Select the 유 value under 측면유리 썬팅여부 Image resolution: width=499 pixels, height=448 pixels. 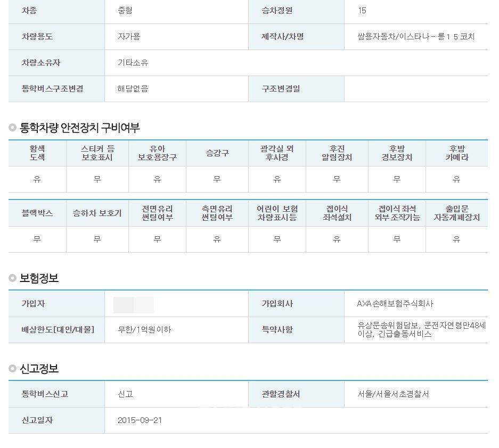point(217,239)
